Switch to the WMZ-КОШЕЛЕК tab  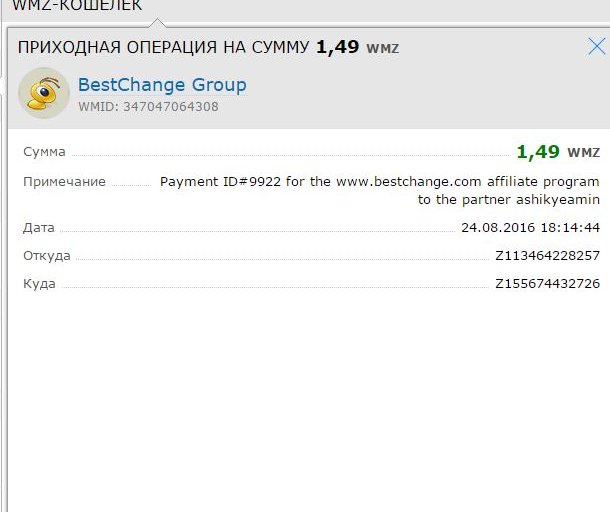[76, 6]
